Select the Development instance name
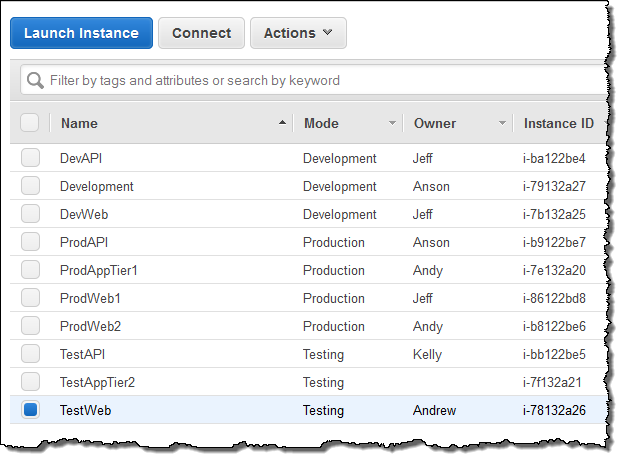 [x=96, y=186]
